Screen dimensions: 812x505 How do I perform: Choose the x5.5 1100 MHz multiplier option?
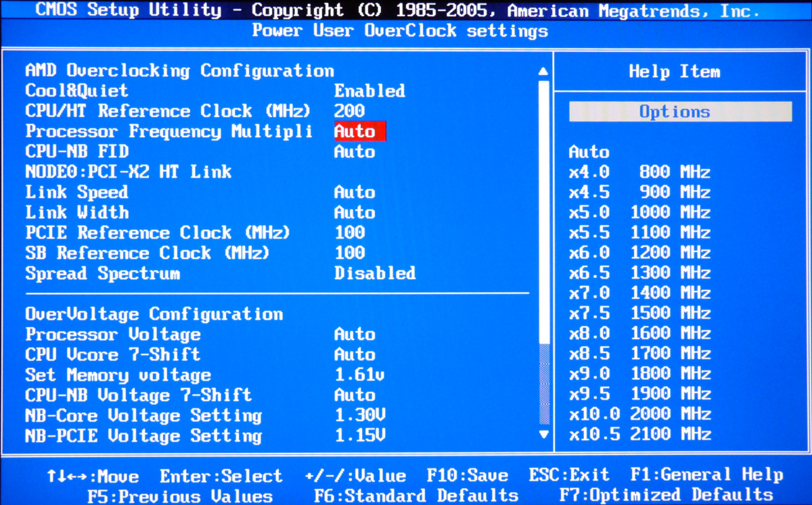coord(639,233)
